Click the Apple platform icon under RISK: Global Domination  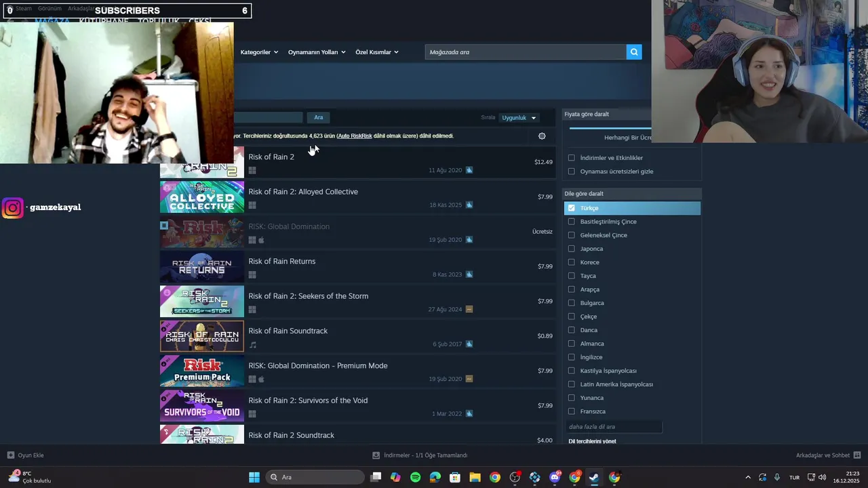click(262, 240)
